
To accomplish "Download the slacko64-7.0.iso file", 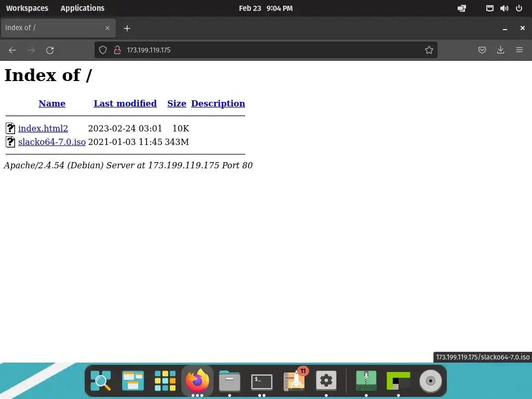I will (x=52, y=142).
